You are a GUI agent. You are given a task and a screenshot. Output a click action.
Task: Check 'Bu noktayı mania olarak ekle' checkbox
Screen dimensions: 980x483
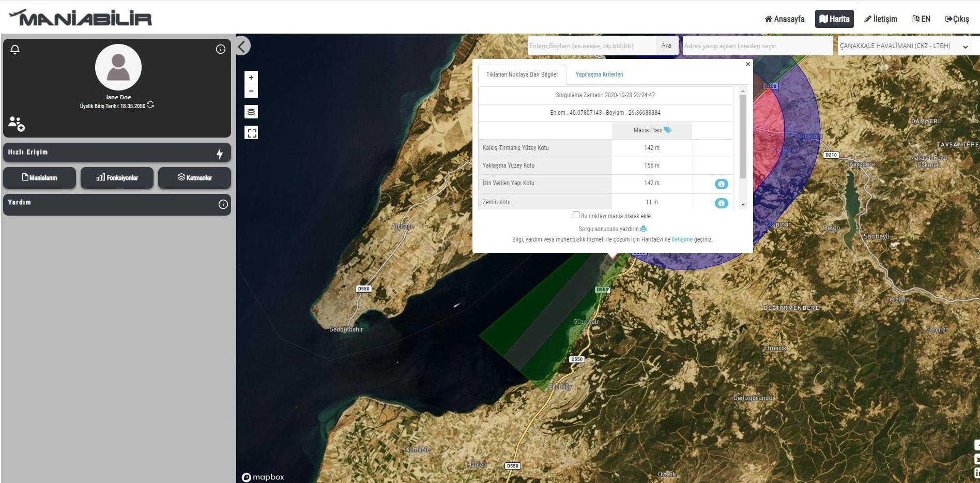(x=576, y=215)
